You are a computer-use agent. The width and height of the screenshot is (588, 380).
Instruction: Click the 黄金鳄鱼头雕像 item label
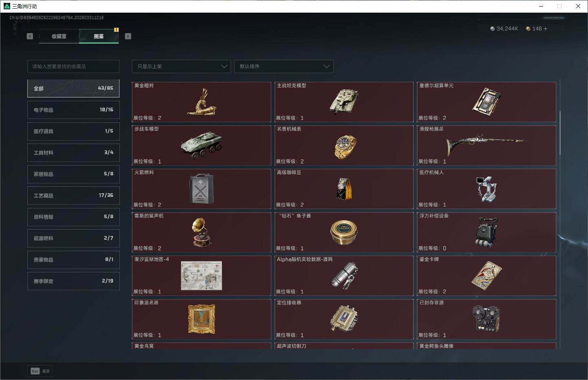pos(436,346)
